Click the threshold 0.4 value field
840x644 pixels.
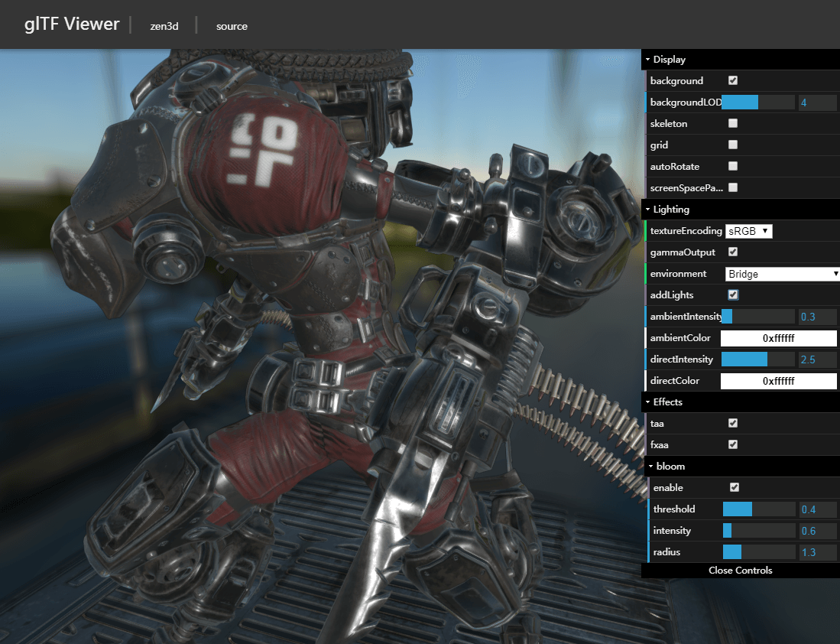[818, 509]
